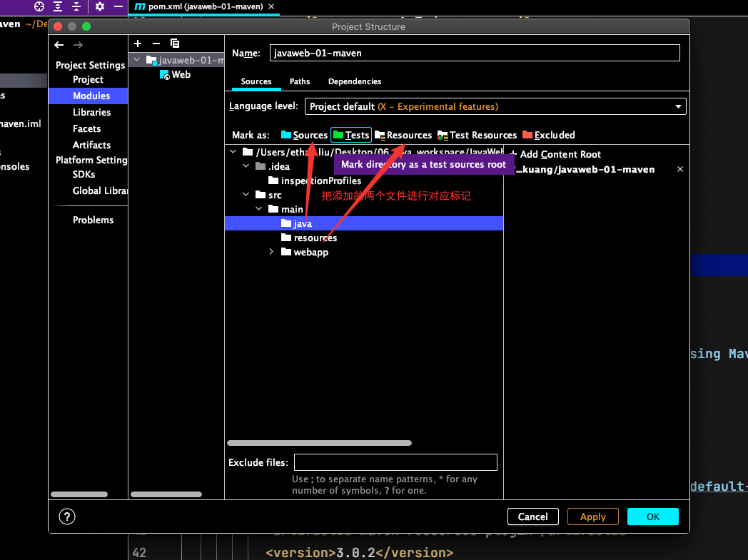Go back with left arrow
Screen dimensions: 748x560
59,45
